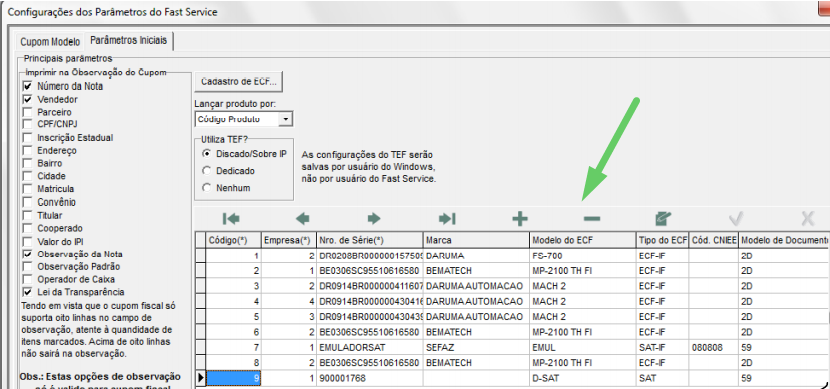Click Empresa(*) column header
The width and height of the screenshot is (830, 389).
(x=288, y=240)
